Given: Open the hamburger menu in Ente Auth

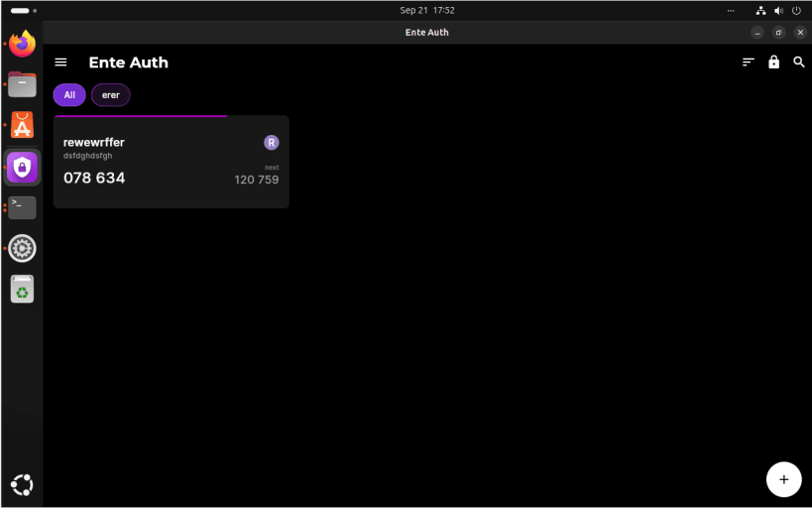Looking at the screenshot, I should click(60, 63).
